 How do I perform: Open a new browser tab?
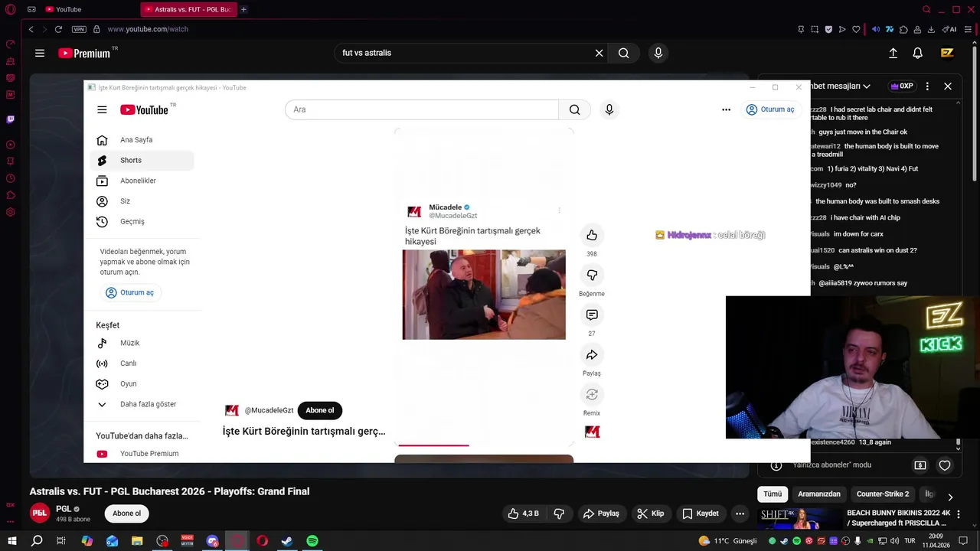243,9
